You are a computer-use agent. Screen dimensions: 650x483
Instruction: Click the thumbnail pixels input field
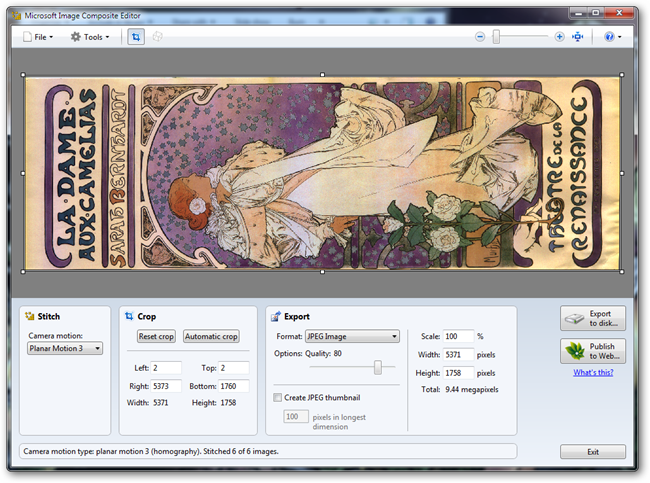296,416
